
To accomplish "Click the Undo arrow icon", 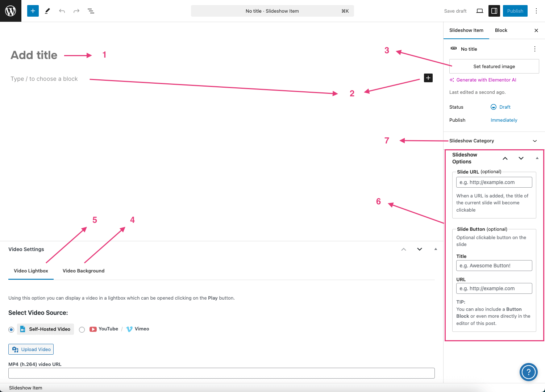I will click(62, 11).
